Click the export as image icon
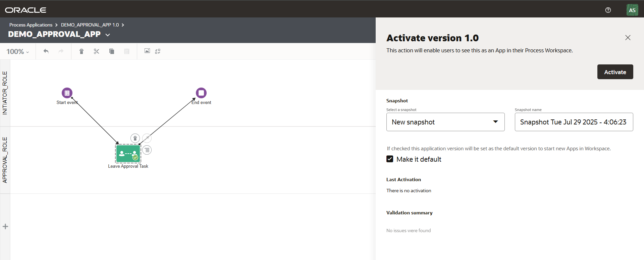Image resolution: width=644 pixels, height=260 pixels. [x=147, y=51]
